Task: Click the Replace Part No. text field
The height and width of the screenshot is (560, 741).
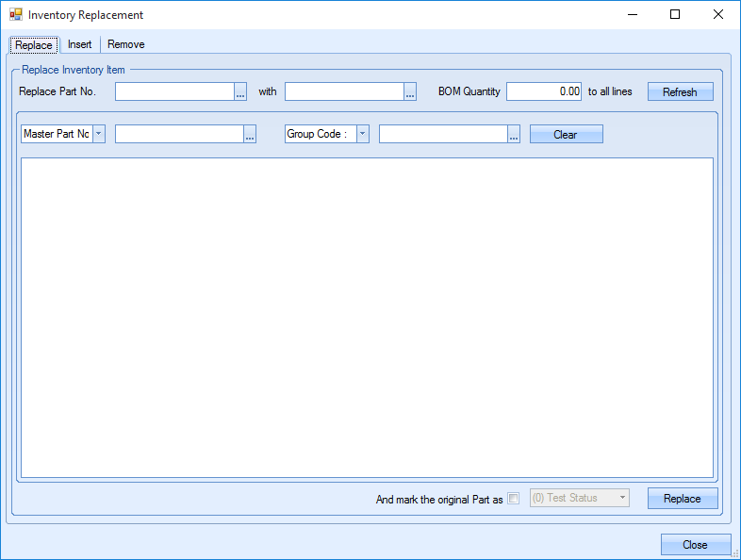Action: [x=174, y=92]
